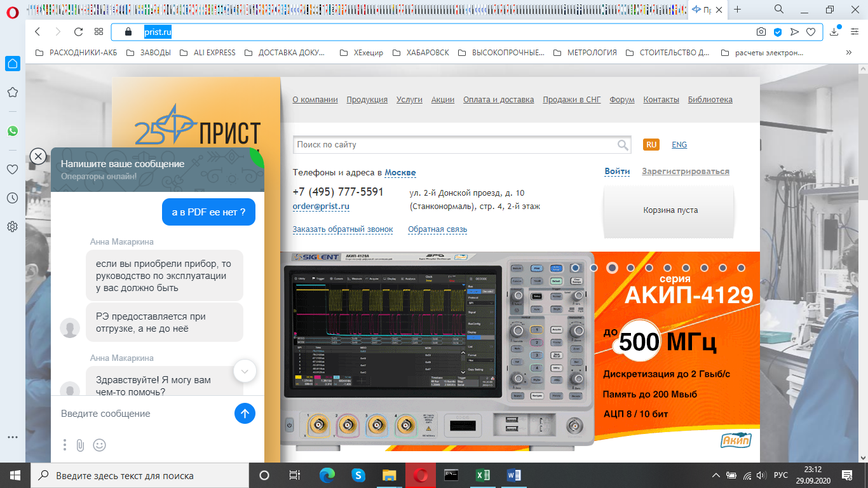Open the Оплата и доставка menu
Viewport: 868px width, 488px height.
click(498, 100)
